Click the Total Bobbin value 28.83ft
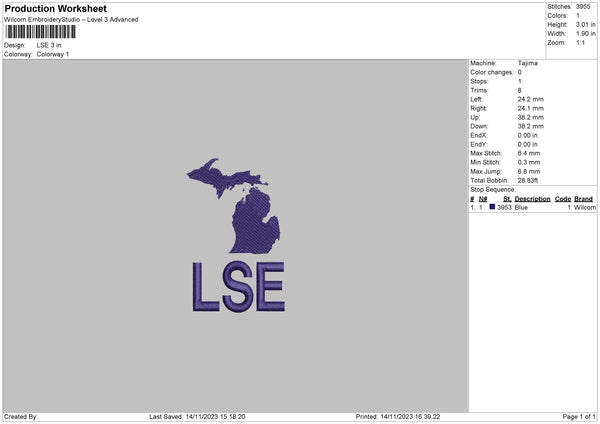The image size is (600, 424). click(528, 180)
